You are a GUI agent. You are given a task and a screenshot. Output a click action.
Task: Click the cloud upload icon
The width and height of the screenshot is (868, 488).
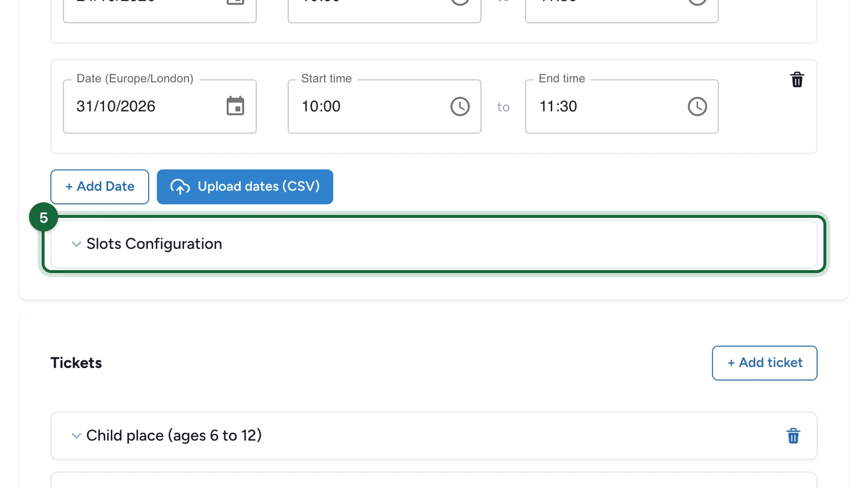tap(180, 187)
